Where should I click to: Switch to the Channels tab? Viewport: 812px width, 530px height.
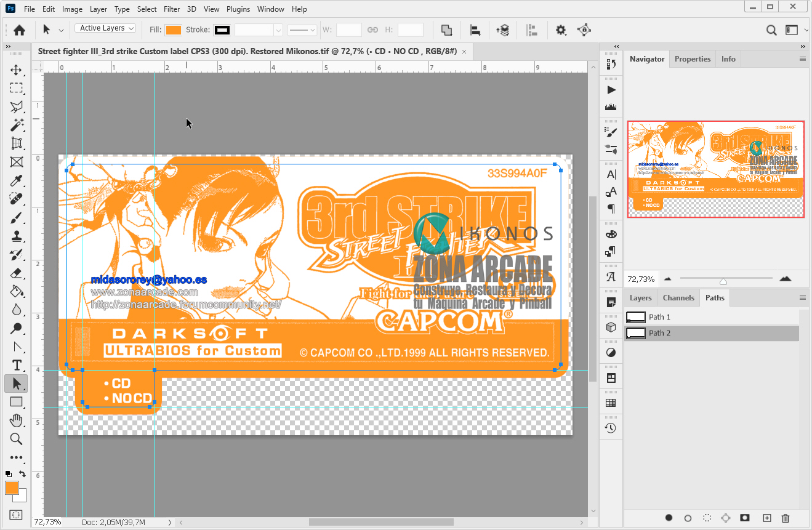[x=678, y=297]
